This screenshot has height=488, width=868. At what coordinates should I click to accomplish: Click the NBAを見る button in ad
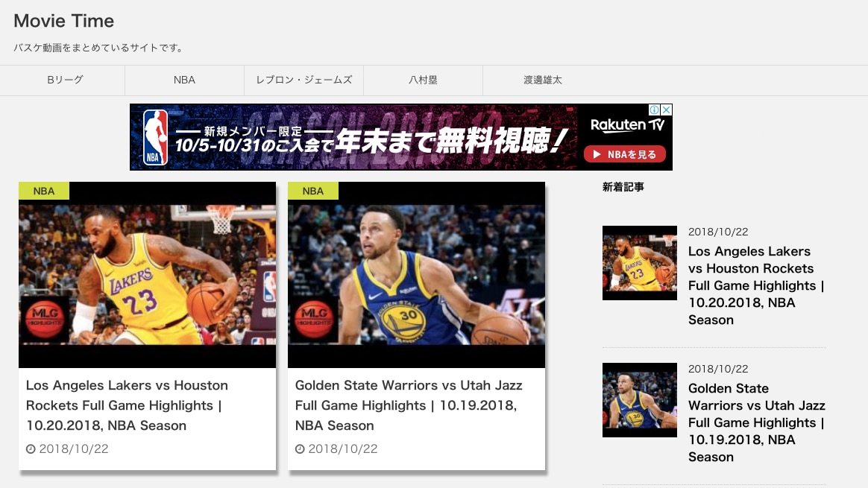pos(625,154)
